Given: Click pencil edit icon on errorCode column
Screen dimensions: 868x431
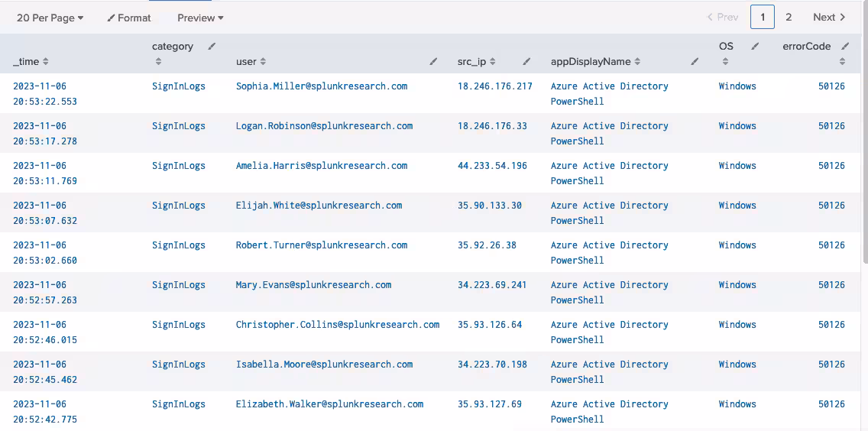Looking at the screenshot, I should pos(844,47).
